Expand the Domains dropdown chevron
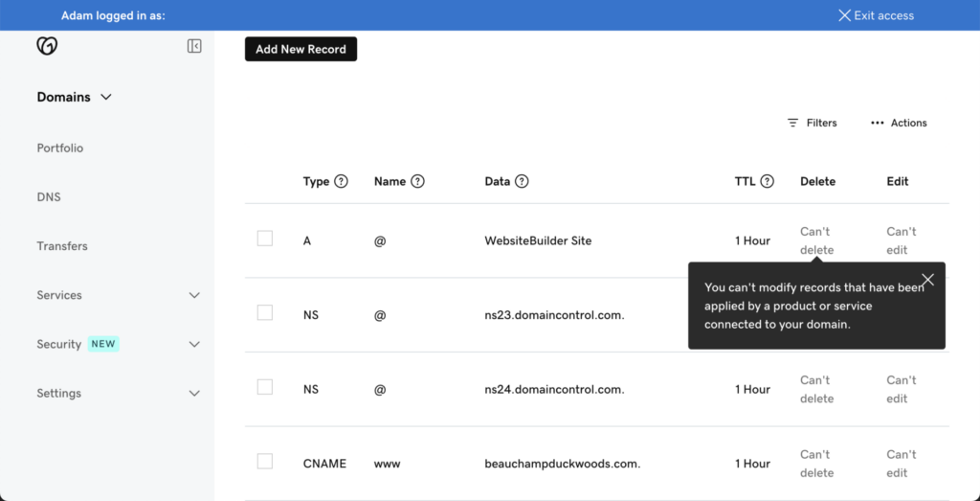Screen dimensions: 980x501 coord(106,97)
